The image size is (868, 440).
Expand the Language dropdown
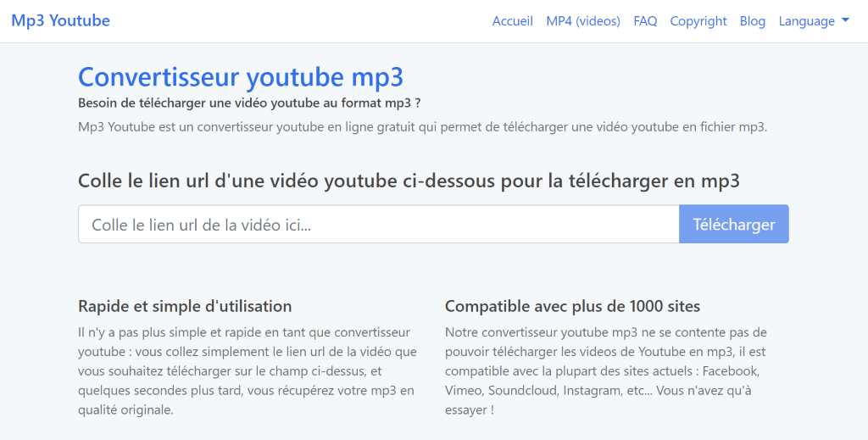(x=814, y=21)
